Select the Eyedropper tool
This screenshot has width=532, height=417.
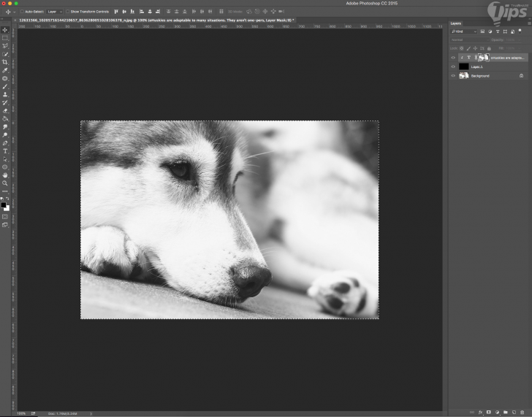[4, 70]
